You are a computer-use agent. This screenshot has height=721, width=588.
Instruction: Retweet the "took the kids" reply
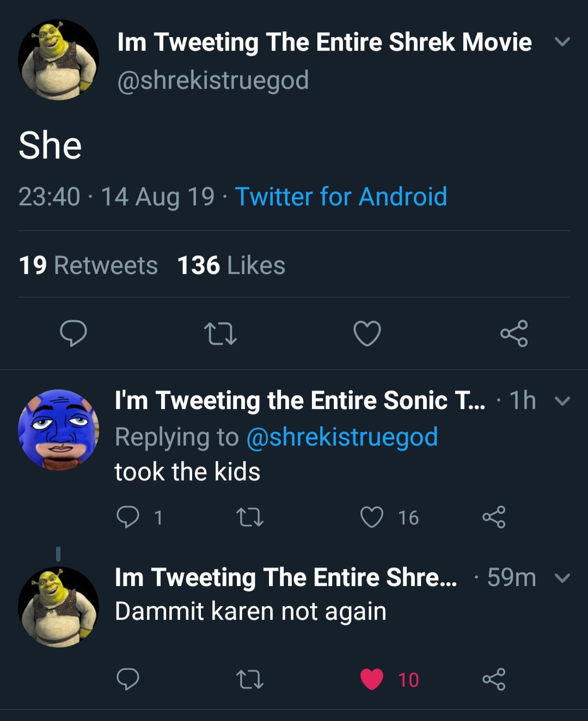point(250,517)
